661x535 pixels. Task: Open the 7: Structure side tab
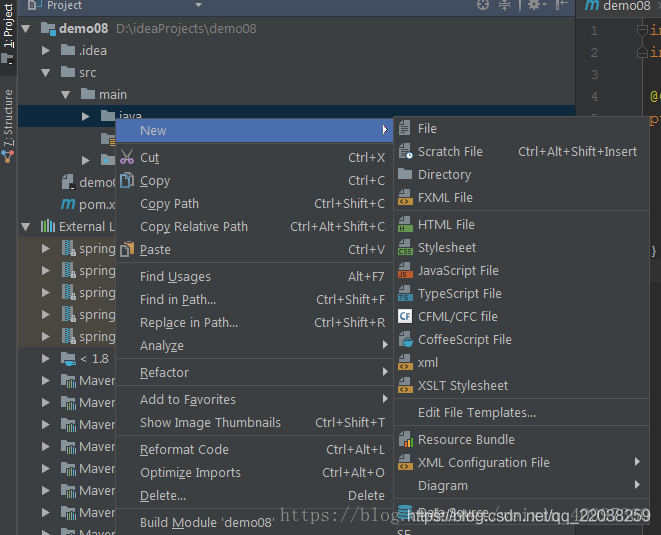[8, 126]
